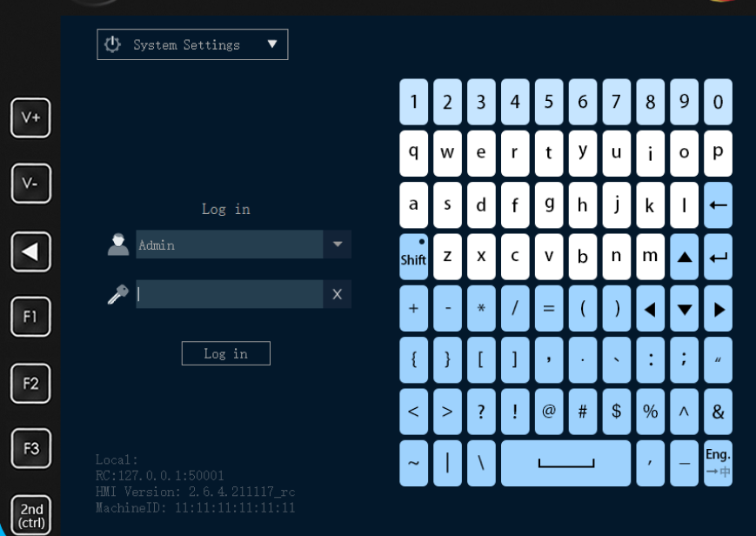Tap the less-than symbol key
The height and width of the screenshot is (536, 756).
414,412
